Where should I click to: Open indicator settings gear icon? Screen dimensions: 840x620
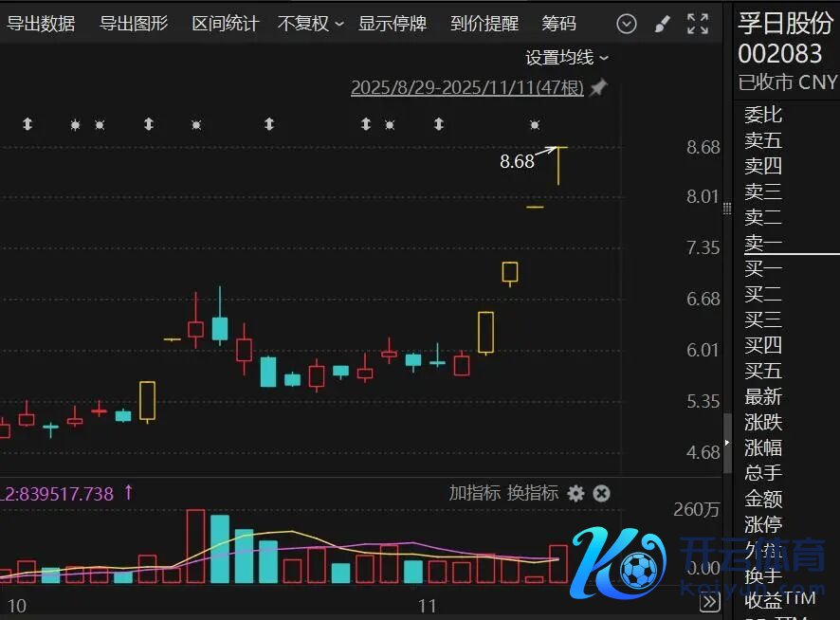(x=575, y=493)
